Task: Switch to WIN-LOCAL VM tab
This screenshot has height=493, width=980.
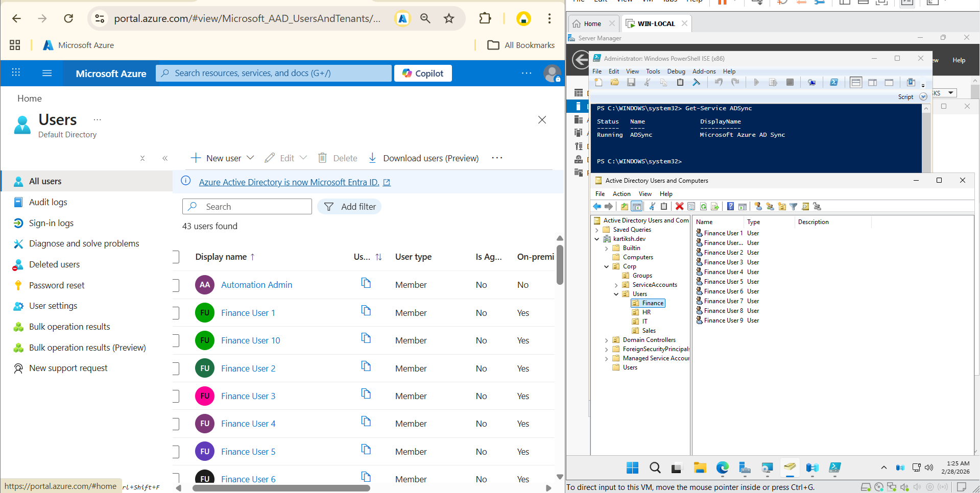Action: click(x=656, y=23)
